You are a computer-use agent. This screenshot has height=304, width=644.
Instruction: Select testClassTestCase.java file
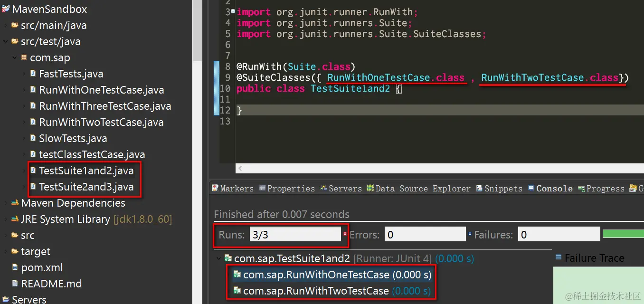click(92, 154)
